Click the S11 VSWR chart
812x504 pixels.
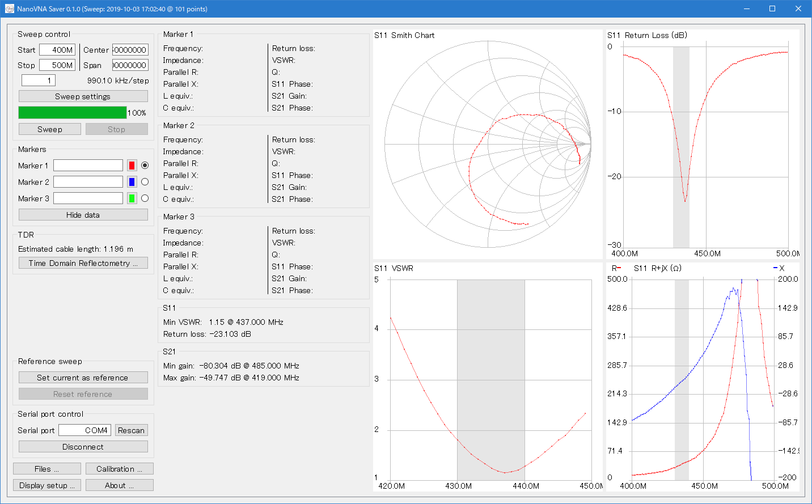pos(488,377)
